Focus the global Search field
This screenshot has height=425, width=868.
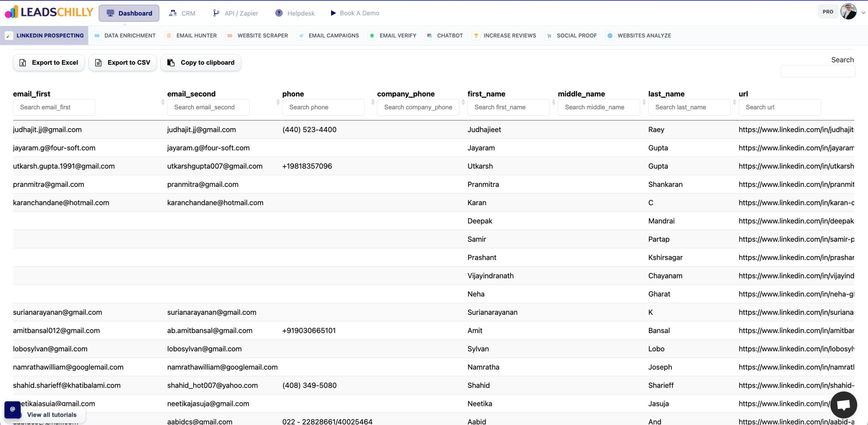pos(818,71)
